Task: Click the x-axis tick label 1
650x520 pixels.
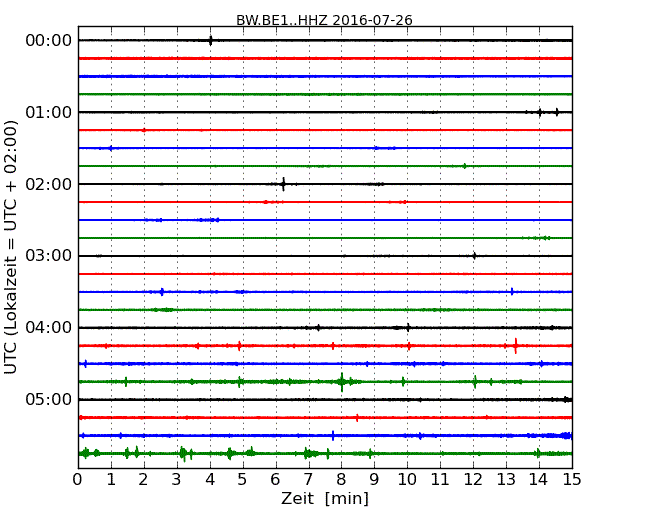Action: pyautogui.click(x=111, y=480)
